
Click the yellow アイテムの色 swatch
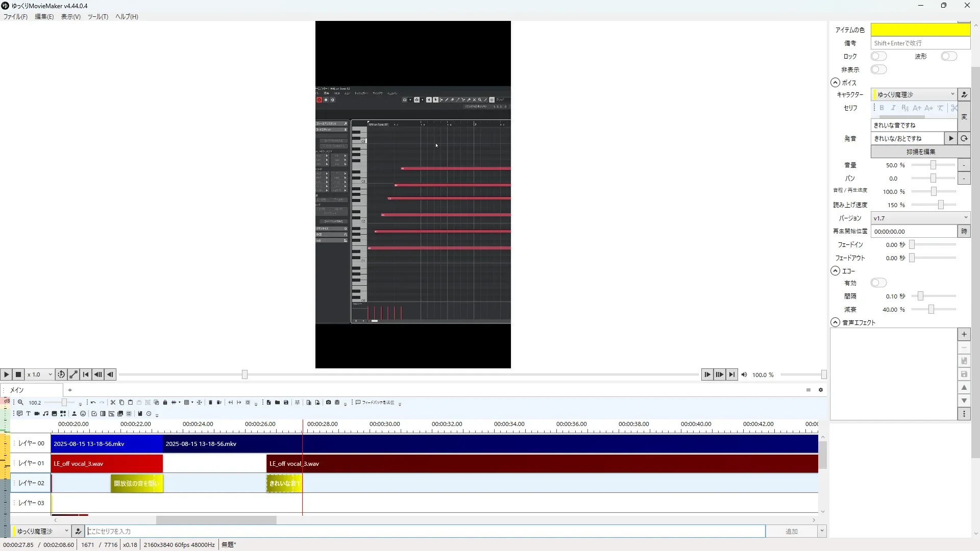pos(920,30)
